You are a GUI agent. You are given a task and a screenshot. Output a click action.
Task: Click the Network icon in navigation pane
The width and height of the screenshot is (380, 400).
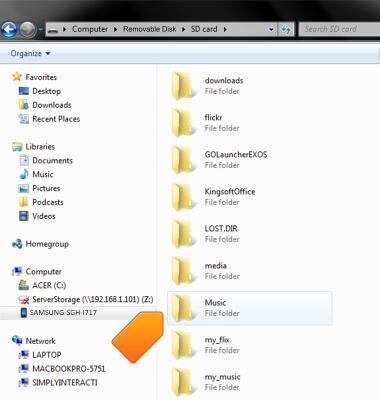point(17,341)
